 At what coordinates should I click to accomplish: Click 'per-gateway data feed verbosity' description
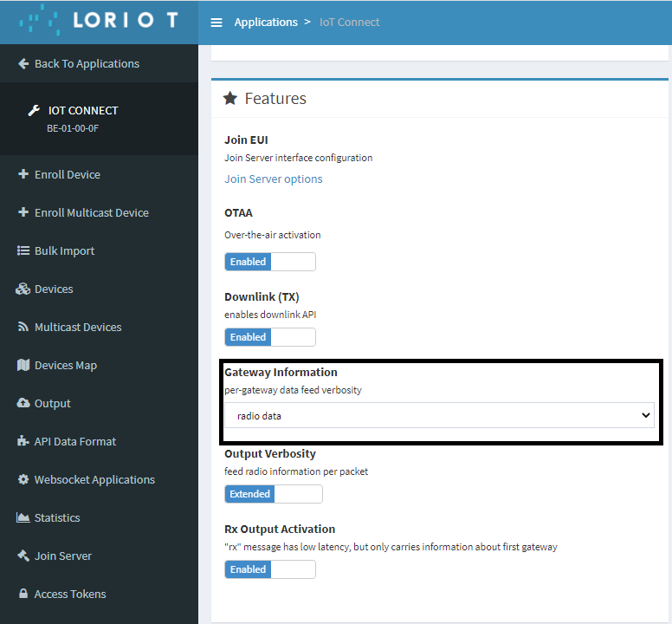[x=293, y=390]
